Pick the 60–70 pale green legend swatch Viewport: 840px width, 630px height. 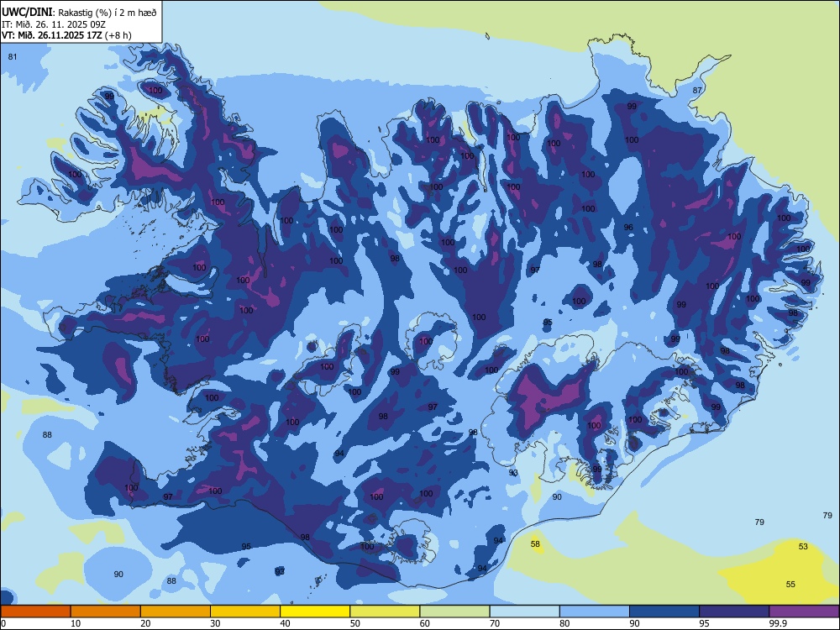click(454, 612)
